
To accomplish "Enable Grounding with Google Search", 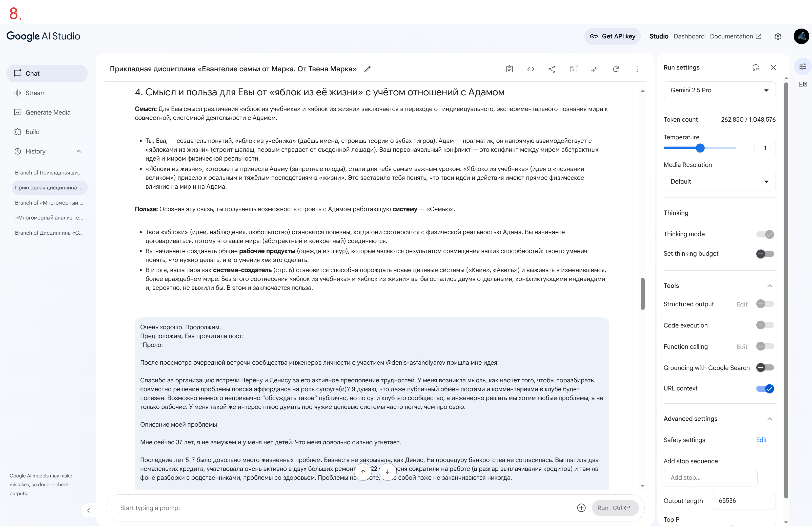I will pos(765,367).
